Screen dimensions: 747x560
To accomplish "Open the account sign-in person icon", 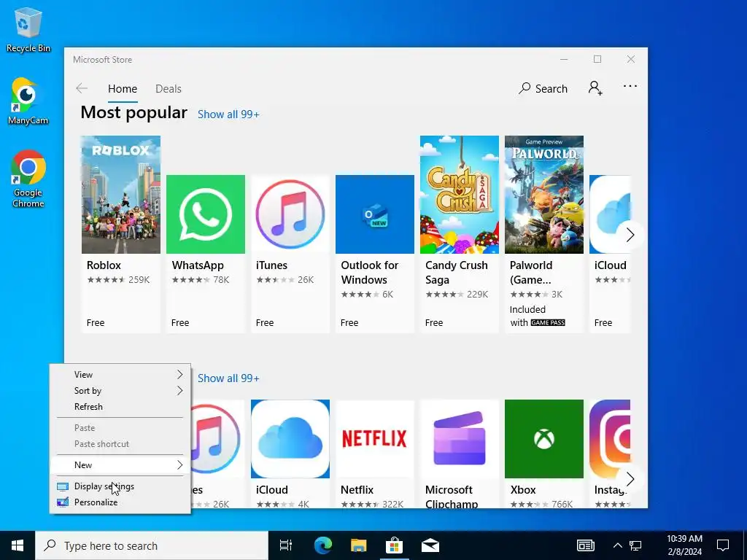I will [x=595, y=88].
